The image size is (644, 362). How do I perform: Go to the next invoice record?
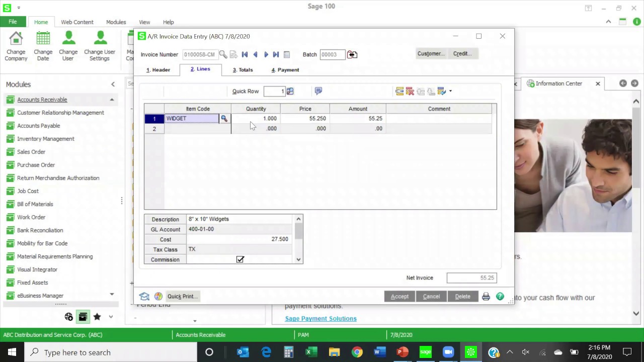tap(266, 54)
